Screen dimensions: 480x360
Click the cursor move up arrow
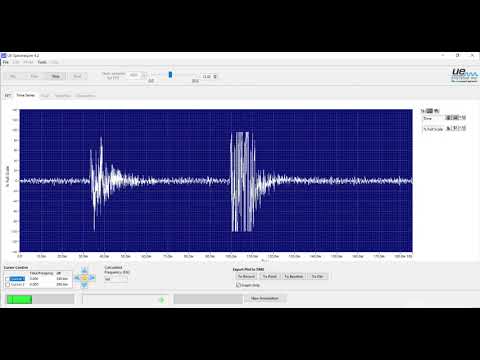84,270
